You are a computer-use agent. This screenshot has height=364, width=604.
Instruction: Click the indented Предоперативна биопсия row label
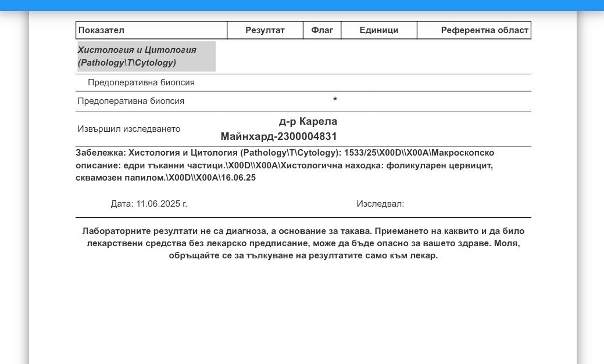click(141, 82)
